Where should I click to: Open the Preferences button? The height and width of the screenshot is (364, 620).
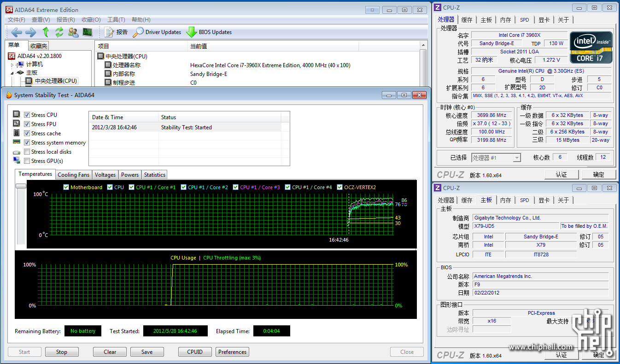232,352
